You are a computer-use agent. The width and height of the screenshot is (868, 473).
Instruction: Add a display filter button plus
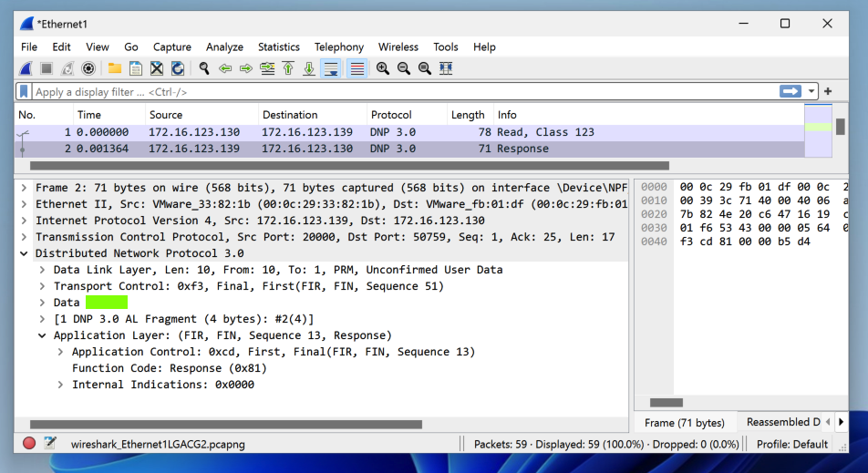tap(828, 91)
